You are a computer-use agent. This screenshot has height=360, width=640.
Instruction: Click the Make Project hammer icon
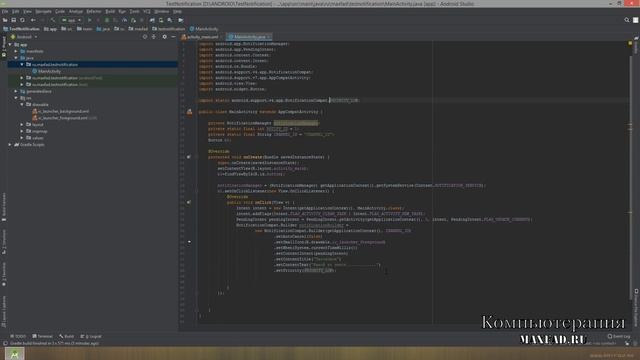(x=53, y=20)
